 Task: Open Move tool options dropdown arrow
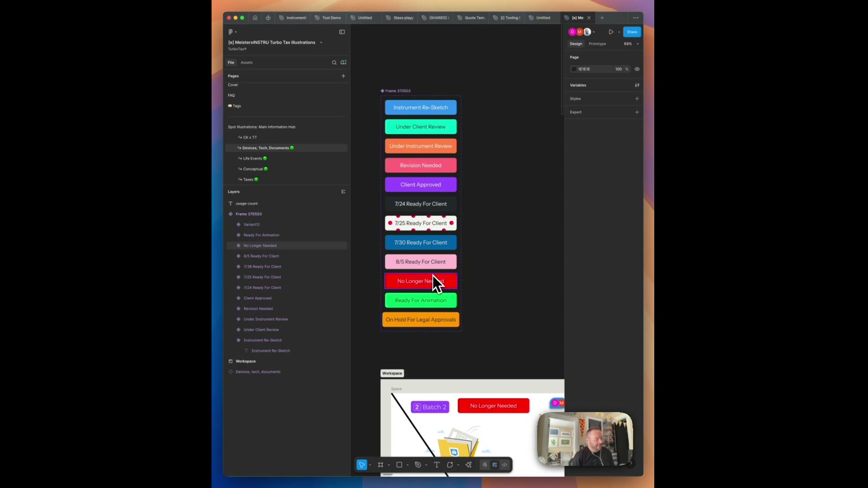[370, 465]
